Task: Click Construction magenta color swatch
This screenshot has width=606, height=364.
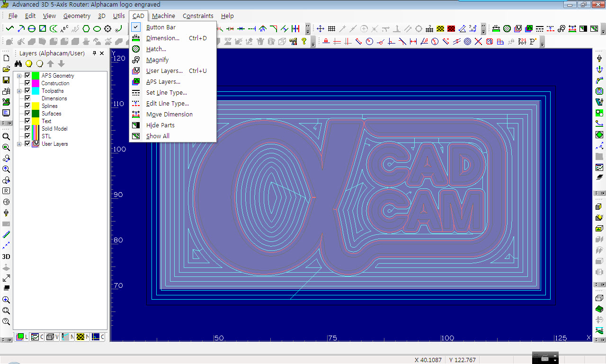Action: [36, 83]
